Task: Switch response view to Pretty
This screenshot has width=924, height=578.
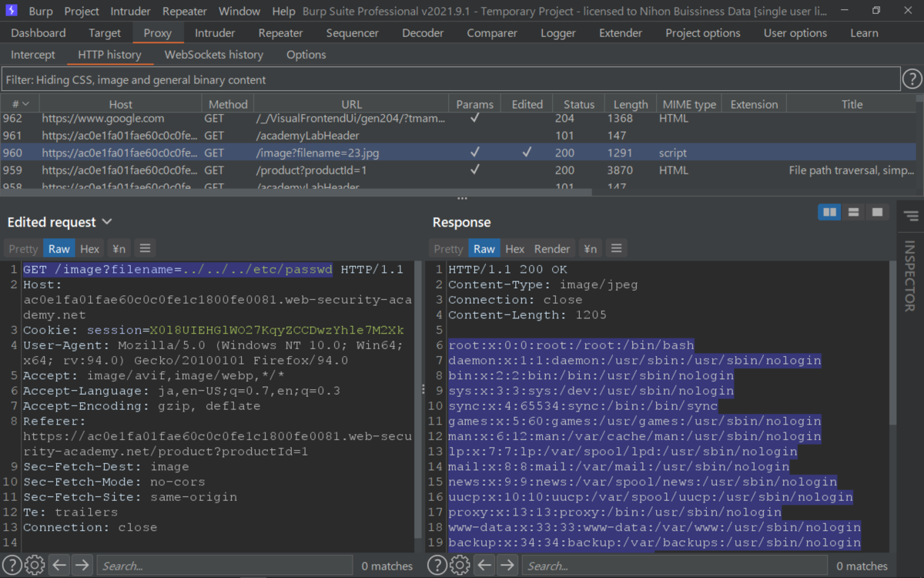Action: (448, 248)
